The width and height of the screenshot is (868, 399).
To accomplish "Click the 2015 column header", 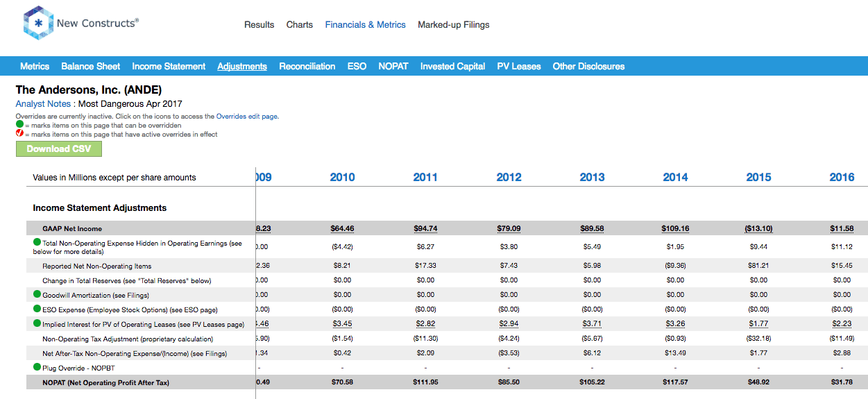I will 758,177.
